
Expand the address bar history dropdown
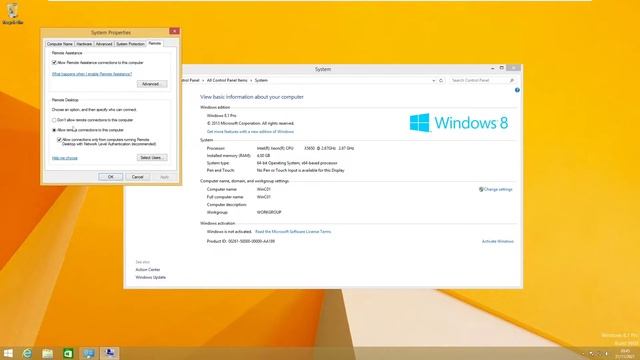tap(433, 80)
